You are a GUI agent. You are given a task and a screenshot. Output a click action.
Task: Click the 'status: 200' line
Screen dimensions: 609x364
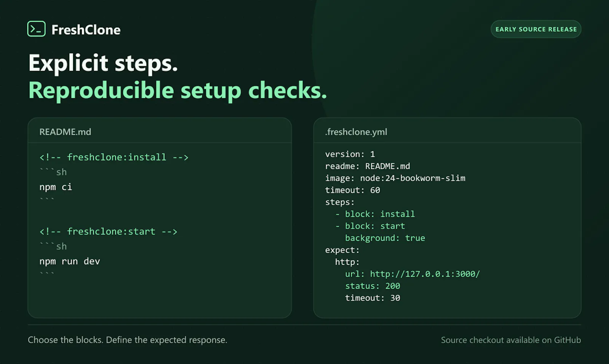pyautogui.click(x=372, y=286)
